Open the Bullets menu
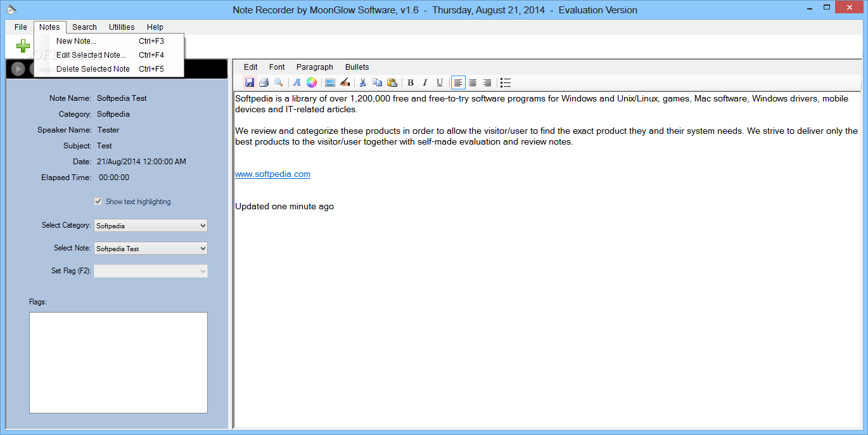This screenshot has width=868, height=435. click(357, 67)
